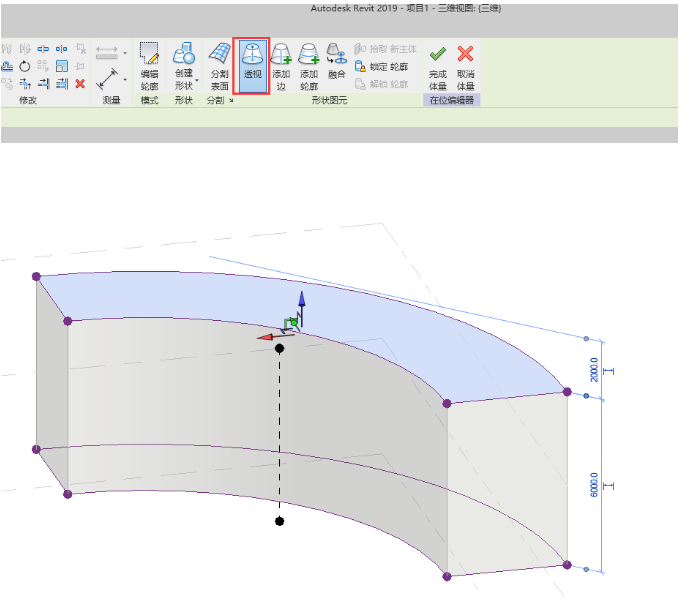Viewport: 689px width, 600px height.
Task: Expand the 创建形状 dropdown arrow
Action: pos(199,81)
